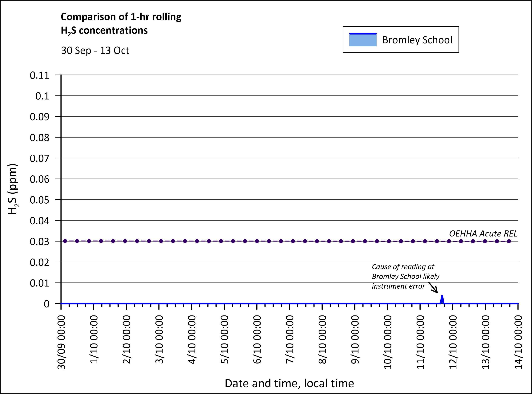This screenshot has width=532, height=394.
Task: Click the Bromley School legend label
Action: [x=417, y=40]
